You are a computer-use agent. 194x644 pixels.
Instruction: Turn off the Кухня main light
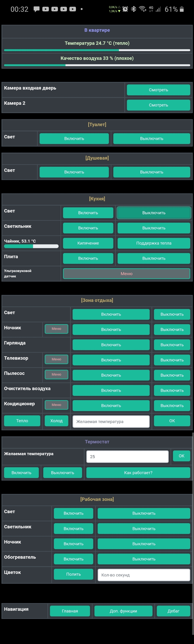pyautogui.click(x=154, y=213)
